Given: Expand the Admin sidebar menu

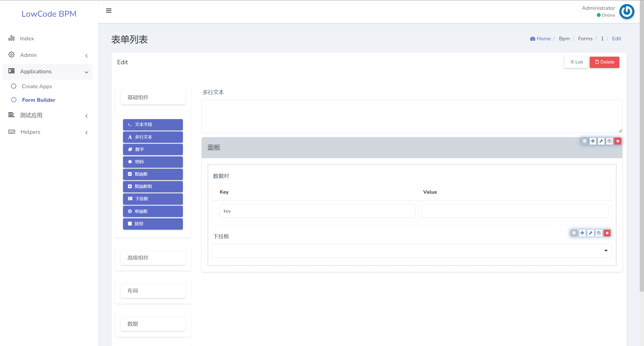Looking at the screenshot, I should (x=48, y=55).
